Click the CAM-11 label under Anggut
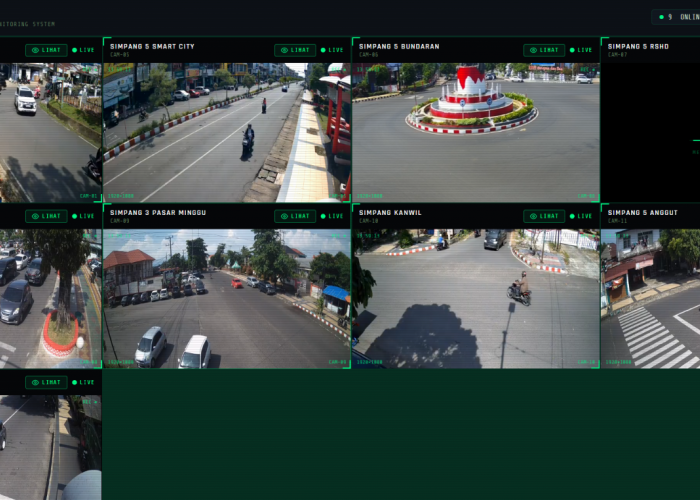The height and width of the screenshot is (500, 700). [617, 221]
